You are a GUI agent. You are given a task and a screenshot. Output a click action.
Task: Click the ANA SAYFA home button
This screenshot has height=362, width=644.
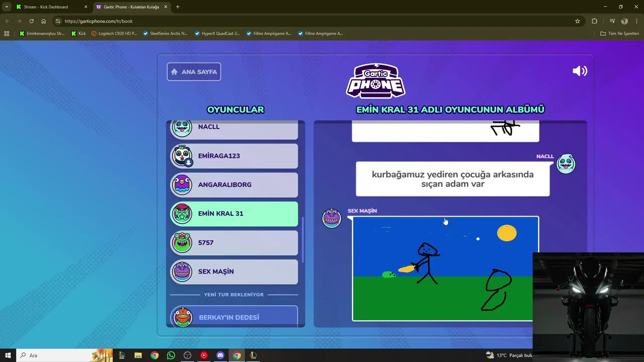(194, 72)
